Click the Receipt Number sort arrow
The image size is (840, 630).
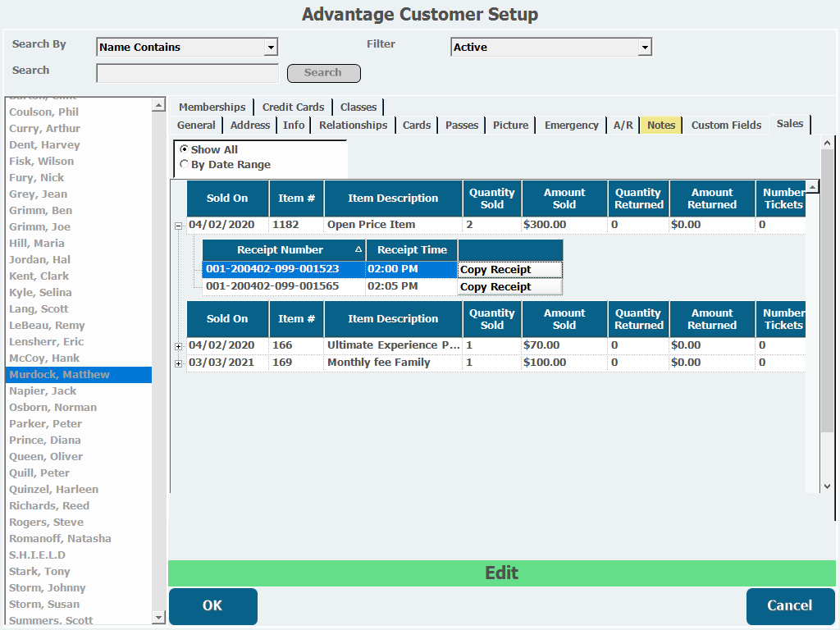(358, 249)
